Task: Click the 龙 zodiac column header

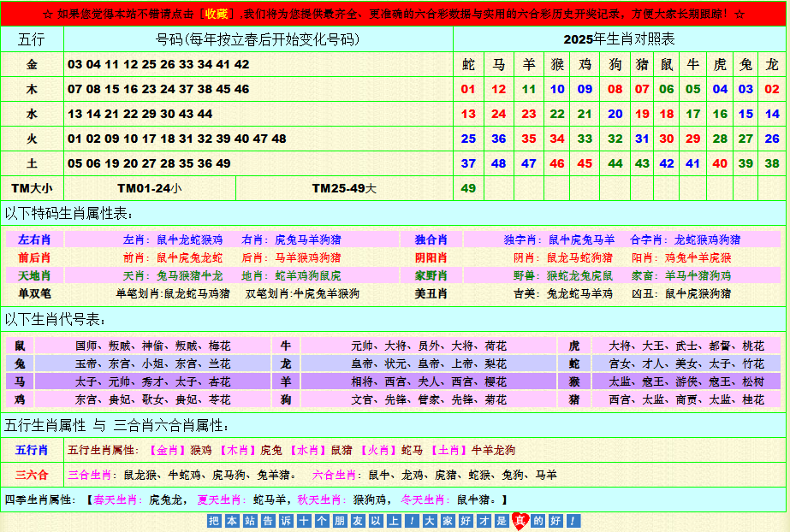Action: pyautogui.click(x=772, y=64)
